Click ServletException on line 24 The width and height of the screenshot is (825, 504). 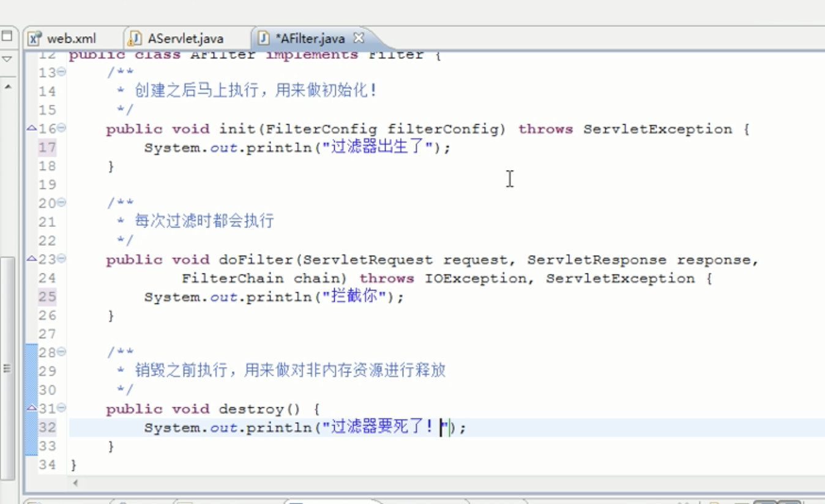(x=621, y=278)
